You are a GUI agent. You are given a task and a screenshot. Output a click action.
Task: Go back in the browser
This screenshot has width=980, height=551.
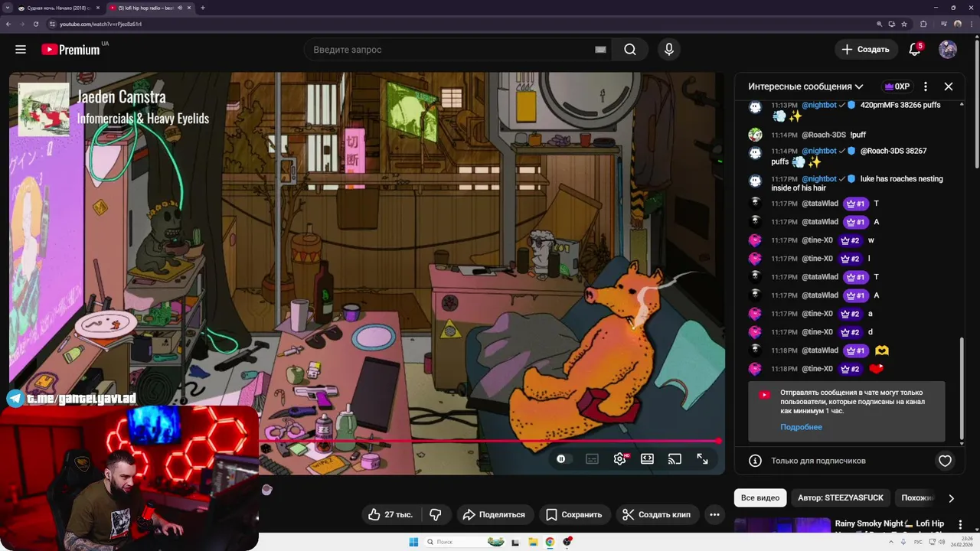(8, 24)
